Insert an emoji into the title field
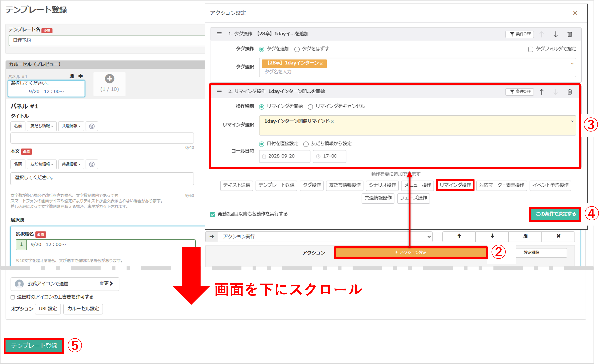 [92, 126]
